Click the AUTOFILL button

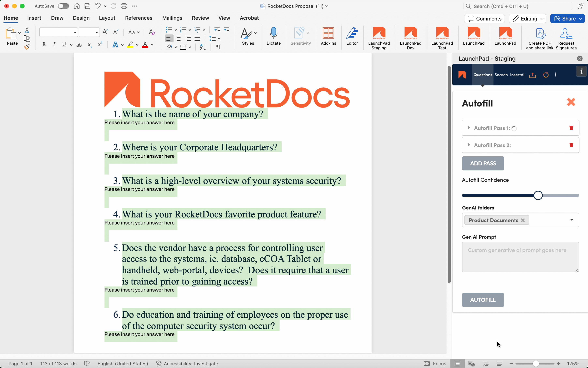[x=483, y=300]
